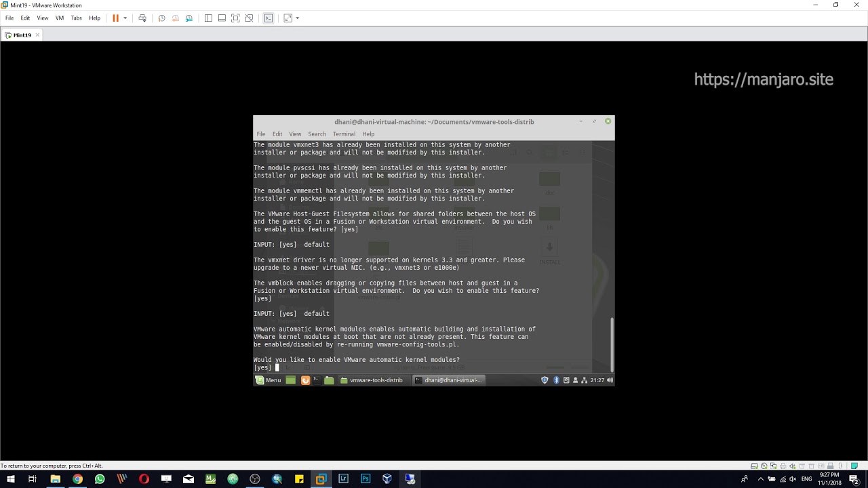Screen dimensions: 868x488
Task: Open the VMware File menu
Action: click(9, 18)
